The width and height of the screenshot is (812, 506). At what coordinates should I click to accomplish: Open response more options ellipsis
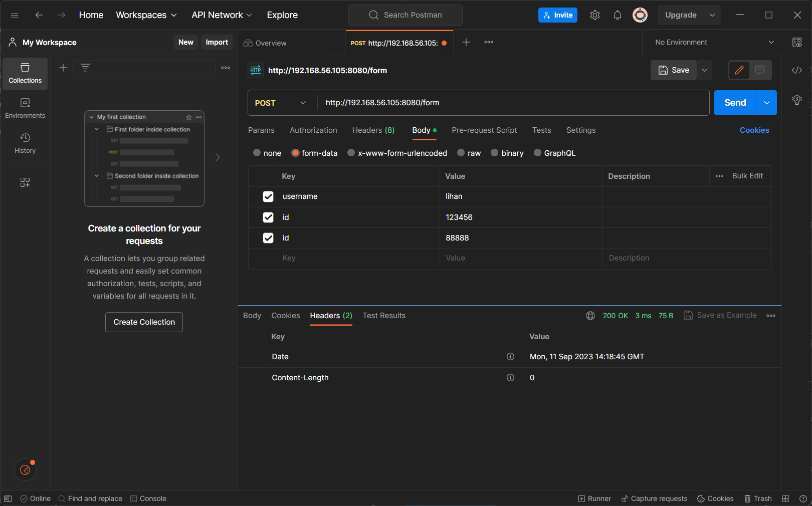(x=771, y=316)
